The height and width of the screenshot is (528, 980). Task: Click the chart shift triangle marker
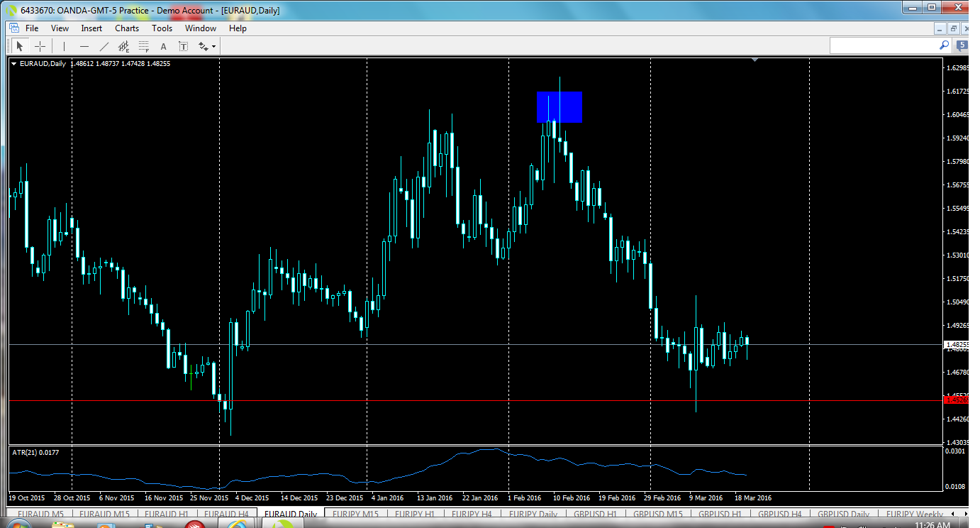point(755,60)
